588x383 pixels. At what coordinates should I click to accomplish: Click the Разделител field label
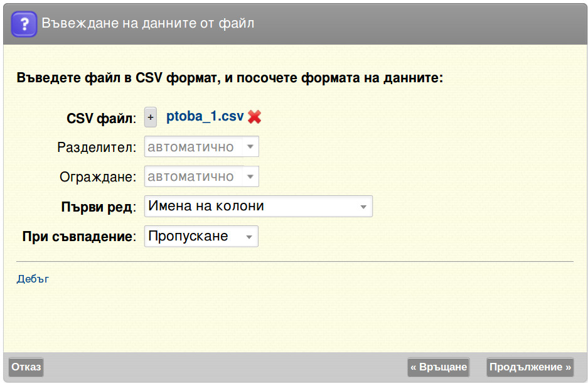pos(97,148)
